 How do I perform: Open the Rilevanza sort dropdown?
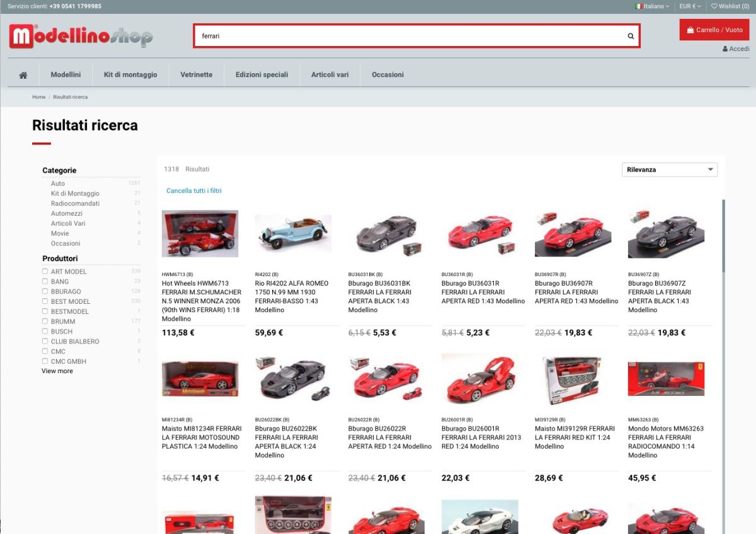coord(669,170)
